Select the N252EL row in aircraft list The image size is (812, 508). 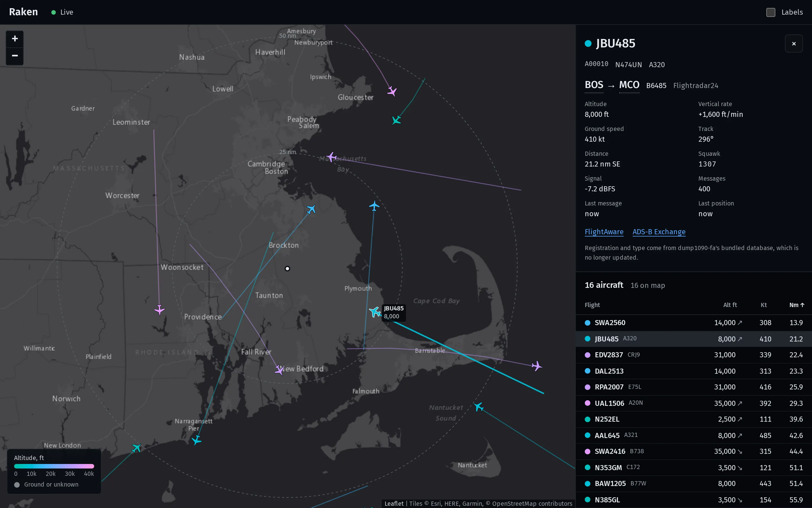pyautogui.click(x=694, y=419)
